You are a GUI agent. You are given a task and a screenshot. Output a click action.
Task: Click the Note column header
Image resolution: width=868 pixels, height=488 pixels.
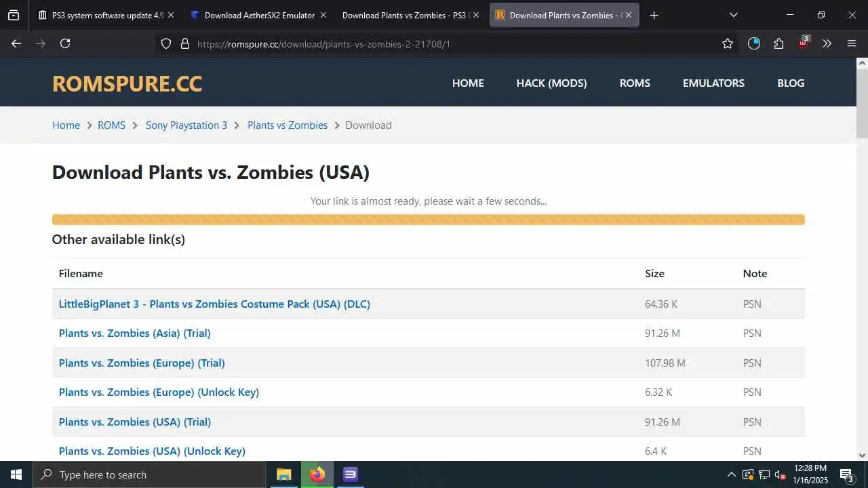click(x=755, y=273)
